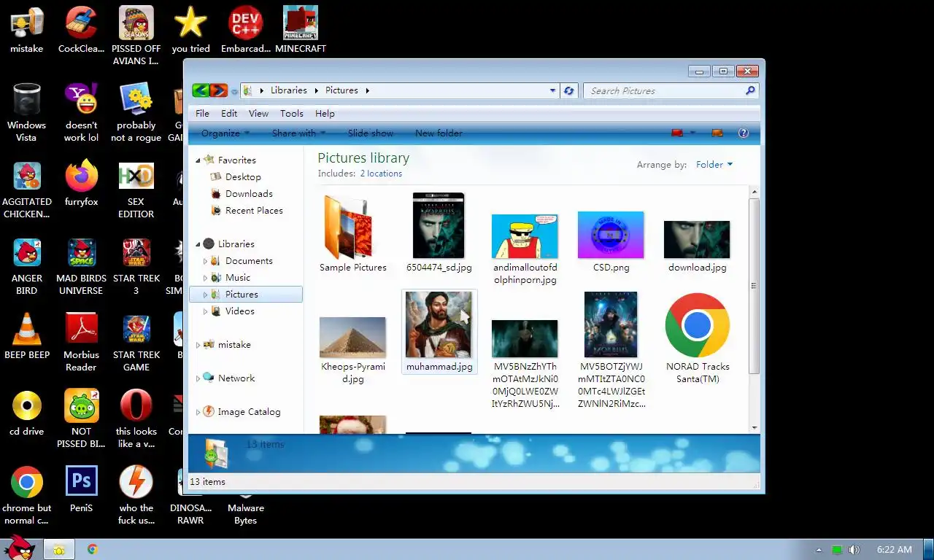Select the Sample Pictures folder
Viewport: 934px width, 560px height.
pyautogui.click(x=353, y=233)
